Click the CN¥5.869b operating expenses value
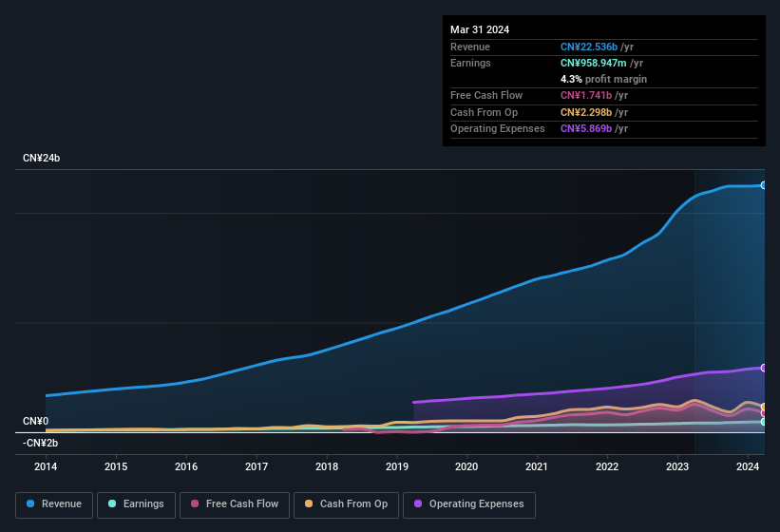Screen dimensions: 780x532 [x=586, y=128]
